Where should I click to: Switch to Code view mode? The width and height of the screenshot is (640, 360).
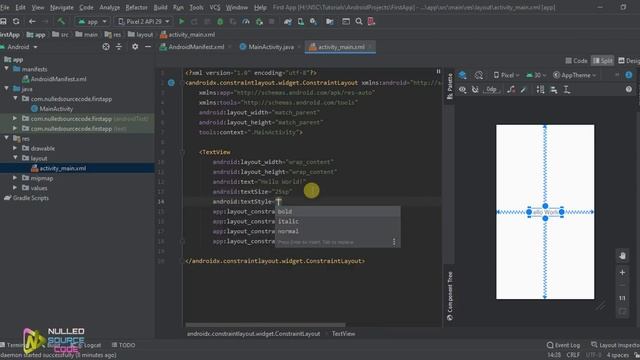point(576,61)
